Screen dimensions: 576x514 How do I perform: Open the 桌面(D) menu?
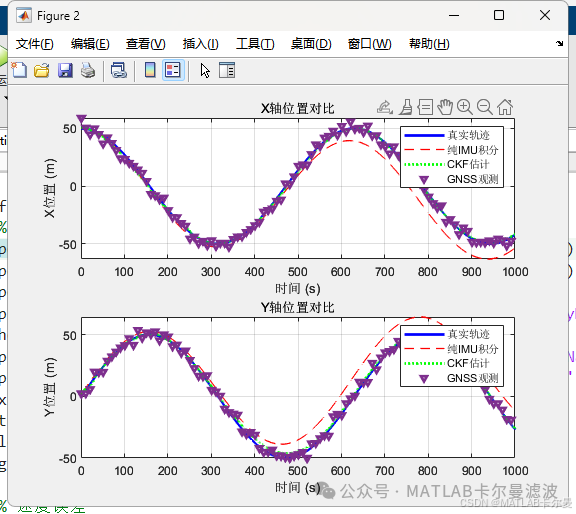pos(311,44)
